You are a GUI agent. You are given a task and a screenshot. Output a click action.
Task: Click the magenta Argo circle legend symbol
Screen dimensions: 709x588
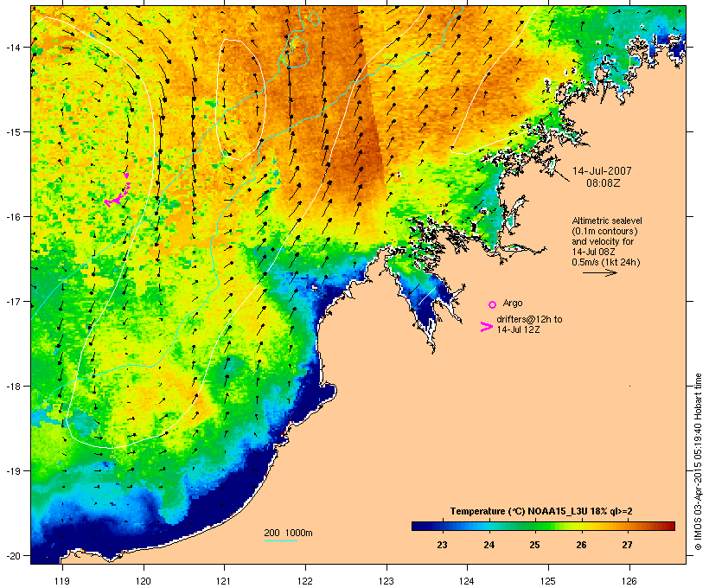tap(493, 304)
